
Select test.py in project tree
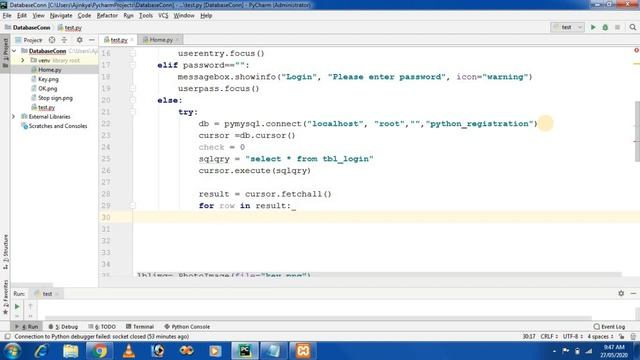tap(46, 107)
